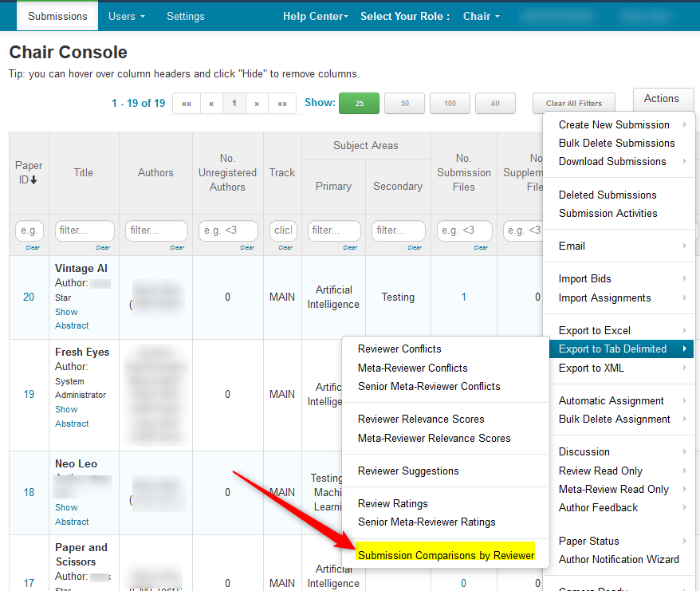The image size is (700, 591).
Task: Open the Actions menu button
Action: click(x=661, y=99)
